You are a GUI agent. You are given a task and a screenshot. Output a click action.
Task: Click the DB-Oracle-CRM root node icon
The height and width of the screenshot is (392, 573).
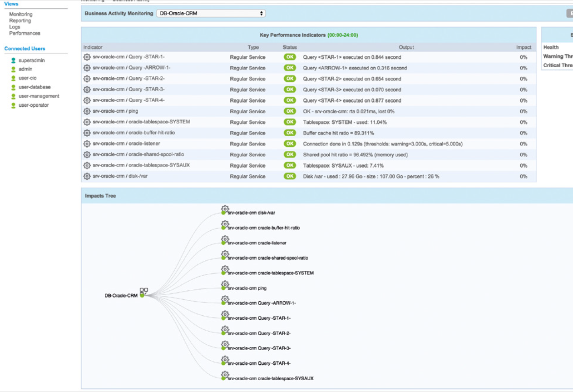click(x=143, y=293)
